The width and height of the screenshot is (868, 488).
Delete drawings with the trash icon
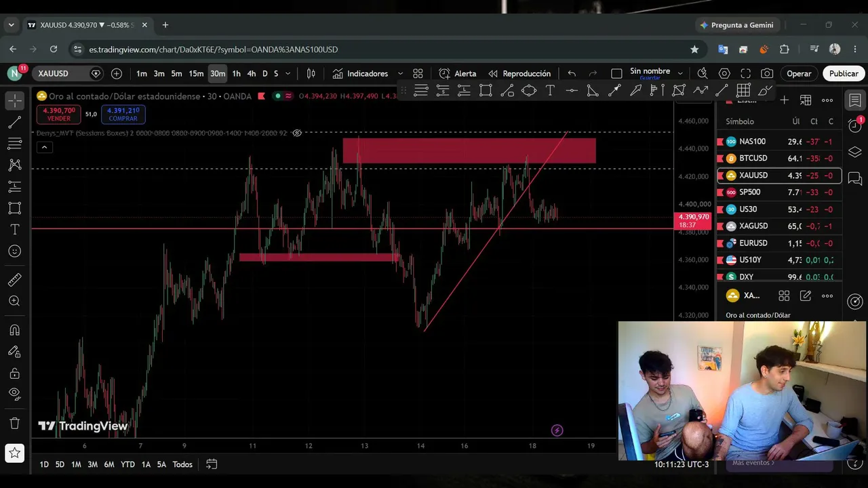coord(14,424)
